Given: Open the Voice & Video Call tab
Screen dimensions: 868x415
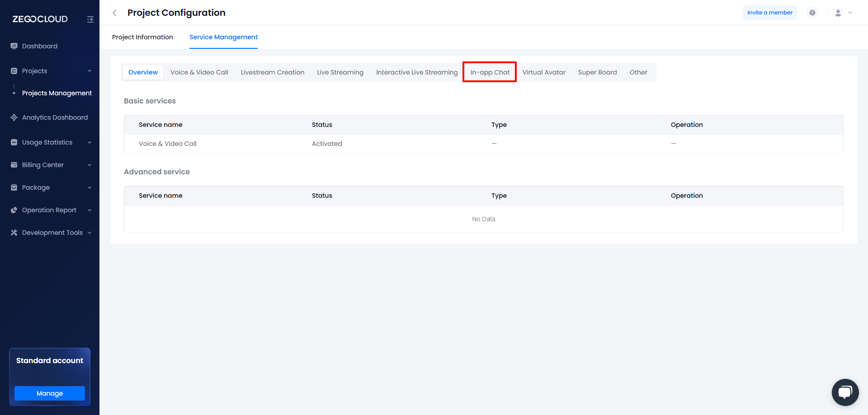Looking at the screenshot, I should pyautogui.click(x=199, y=72).
